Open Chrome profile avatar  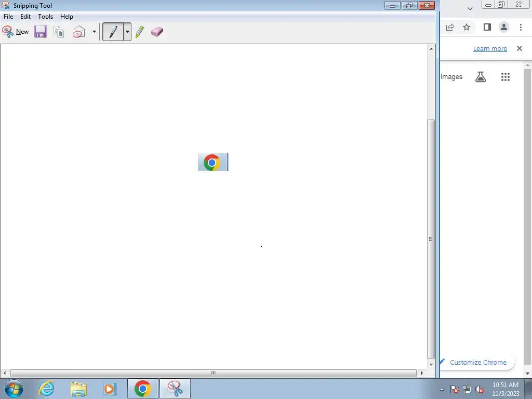[504, 27]
